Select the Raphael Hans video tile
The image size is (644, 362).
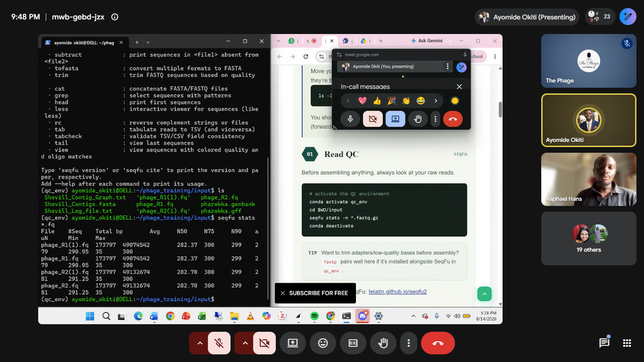point(589,179)
